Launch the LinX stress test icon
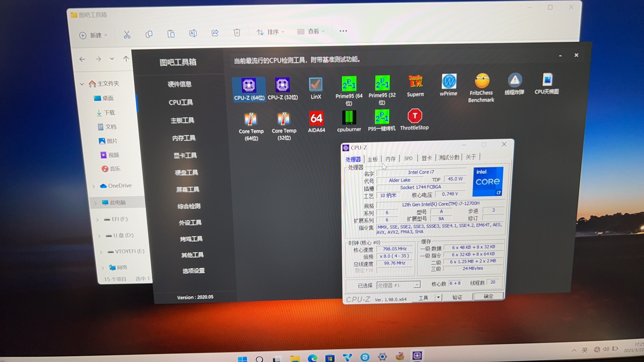 tap(316, 85)
